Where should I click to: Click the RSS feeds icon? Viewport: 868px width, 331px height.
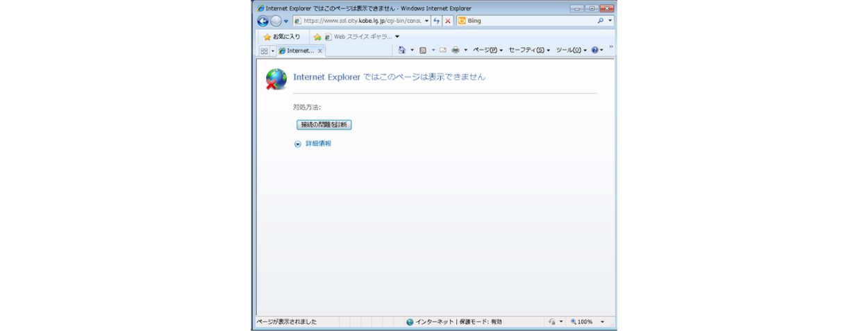422,50
